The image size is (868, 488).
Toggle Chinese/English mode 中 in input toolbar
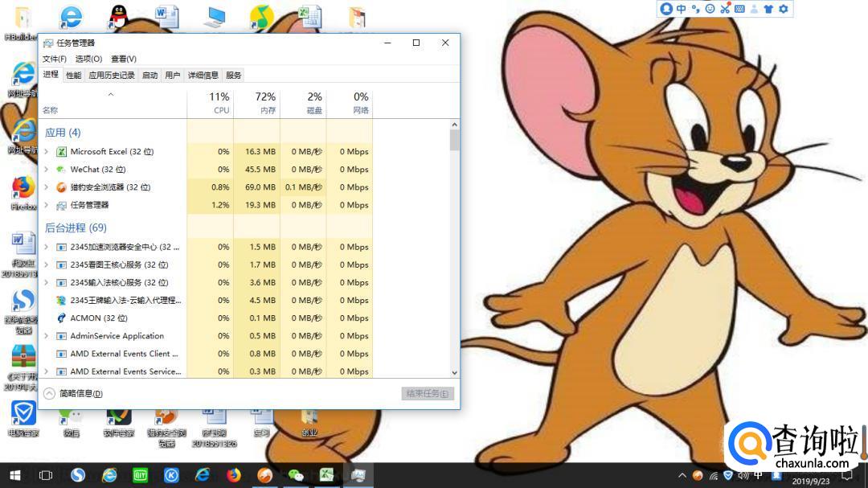[x=682, y=9]
